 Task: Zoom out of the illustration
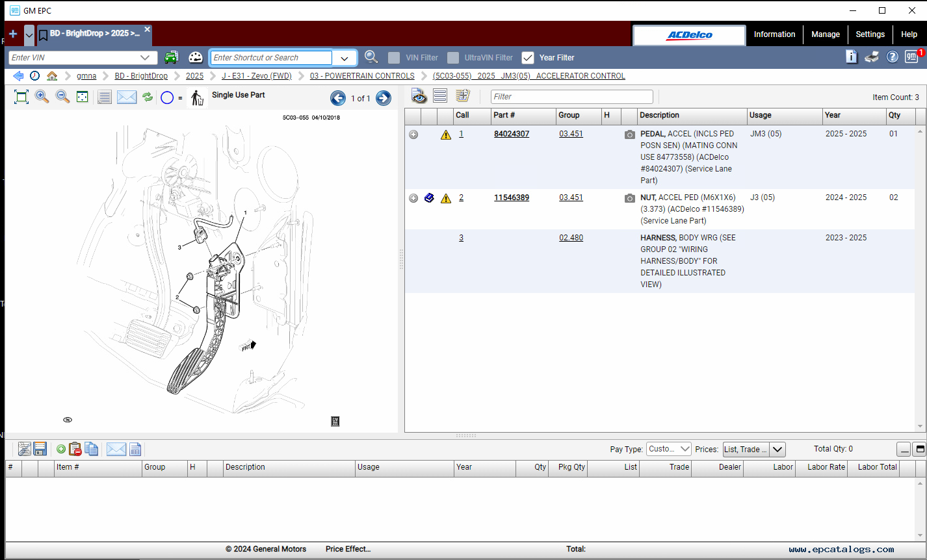[x=62, y=97]
